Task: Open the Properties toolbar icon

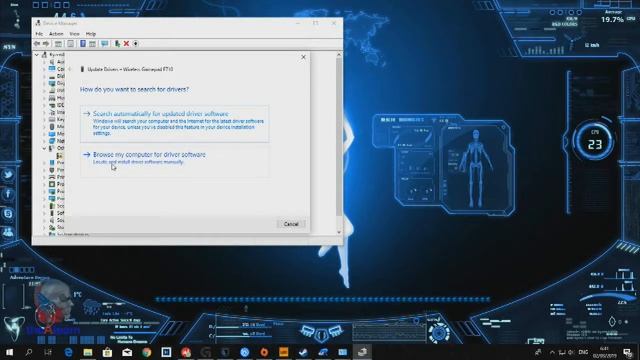Action: pos(71,44)
